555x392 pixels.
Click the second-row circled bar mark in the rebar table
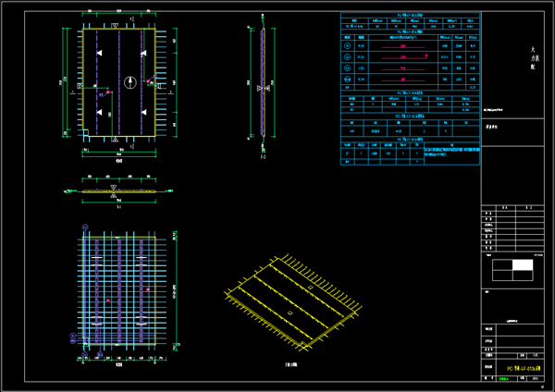coord(347,57)
